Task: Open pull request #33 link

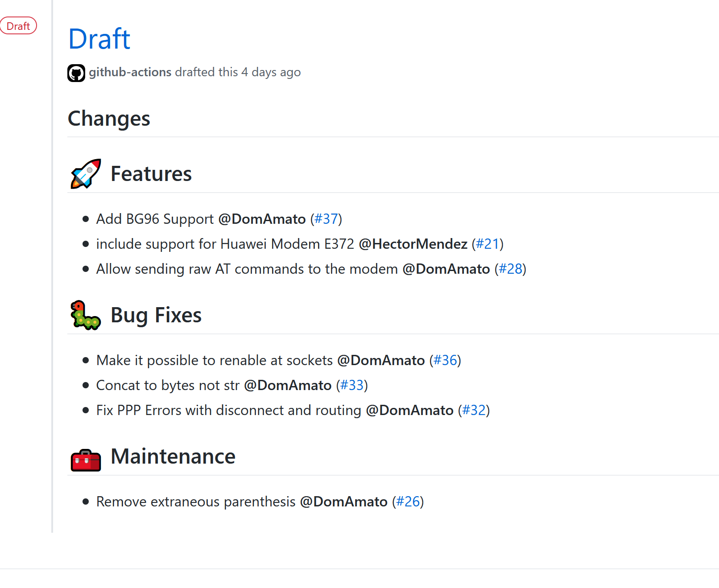Action: 352,385
